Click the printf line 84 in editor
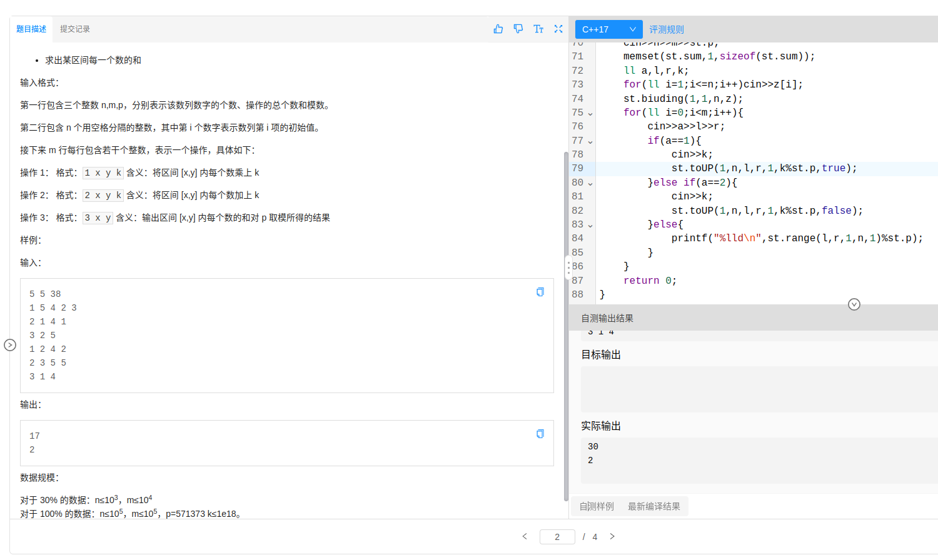This screenshot has width=938, height=560. tap(797, 238)
